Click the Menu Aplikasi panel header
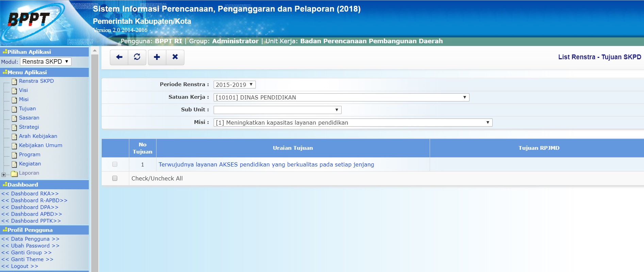This screenshot has height=272, width=644. [x=45, y=72]
